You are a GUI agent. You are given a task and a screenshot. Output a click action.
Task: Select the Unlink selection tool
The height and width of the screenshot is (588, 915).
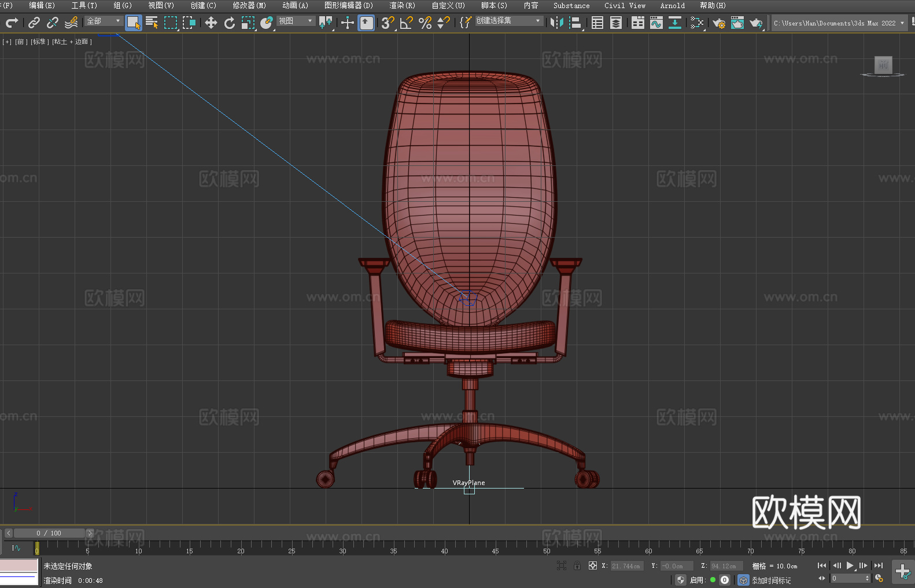(53, 23)
